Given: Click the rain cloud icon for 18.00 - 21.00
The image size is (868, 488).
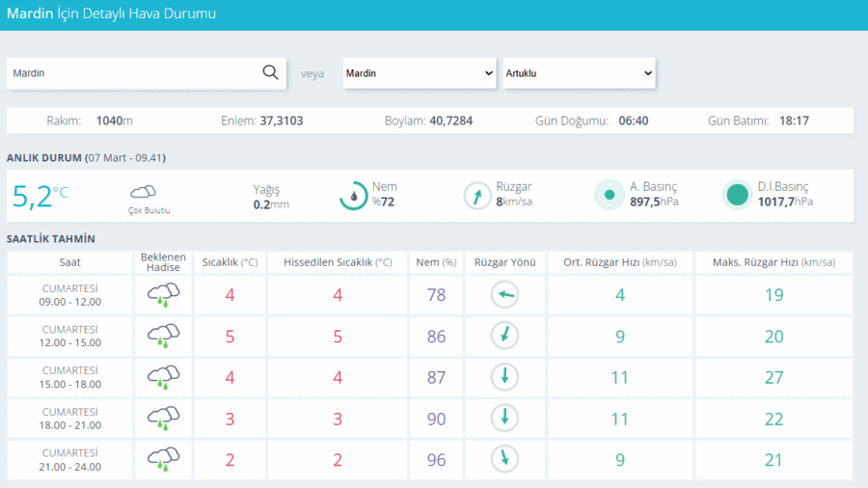Looking at the screenshot, I should point(163,419).
